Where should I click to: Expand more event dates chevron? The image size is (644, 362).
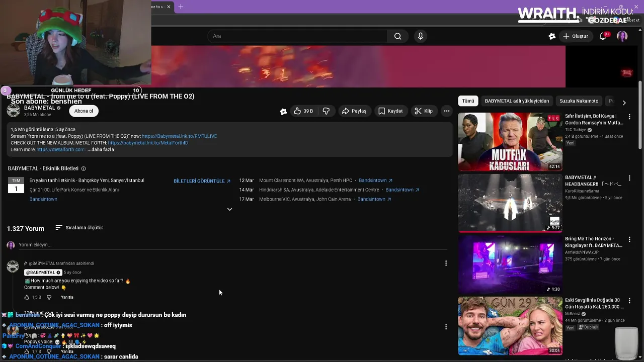point(229,209)
